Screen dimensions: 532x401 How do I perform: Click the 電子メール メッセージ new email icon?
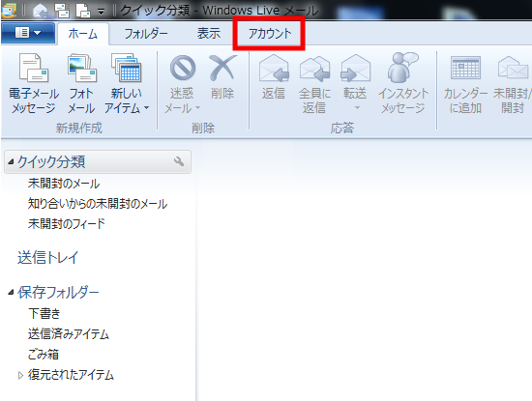point(34,68)
